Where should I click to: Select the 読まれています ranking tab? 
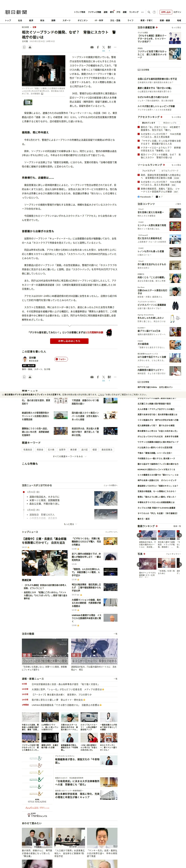(x=148, y=123)
